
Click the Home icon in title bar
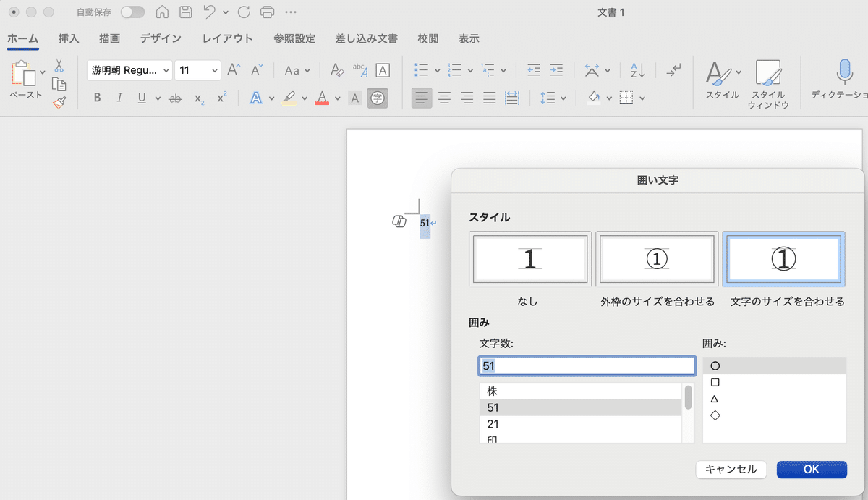tap(163, 12)
